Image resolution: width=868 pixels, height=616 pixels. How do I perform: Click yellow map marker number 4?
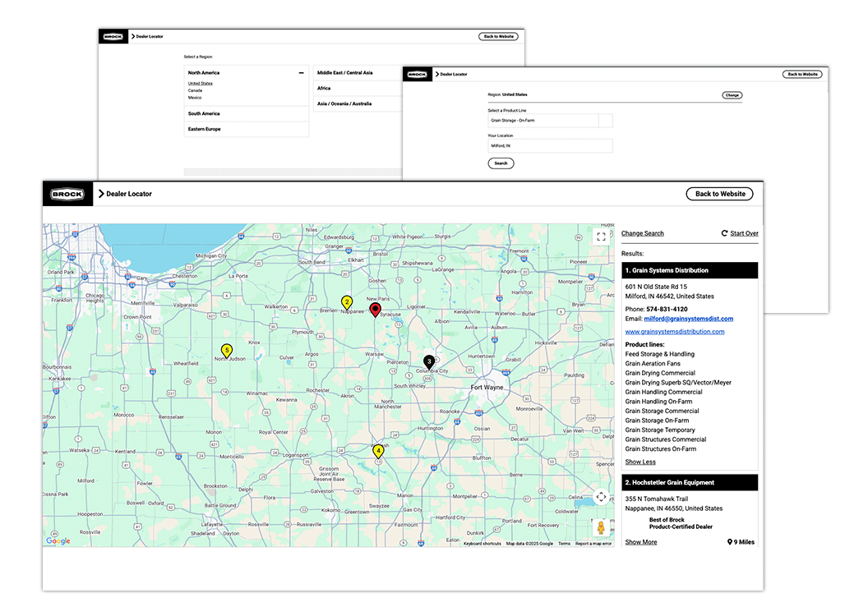(x=378, y=450)
